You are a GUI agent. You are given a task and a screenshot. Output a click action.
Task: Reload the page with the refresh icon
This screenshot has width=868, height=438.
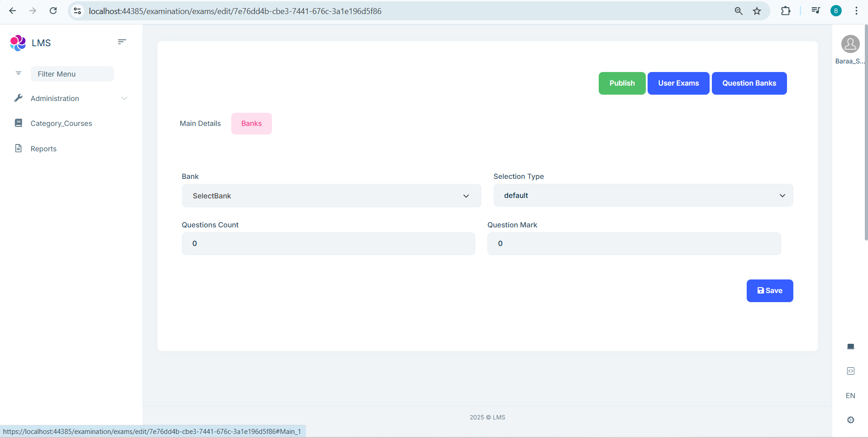[53, 11]
